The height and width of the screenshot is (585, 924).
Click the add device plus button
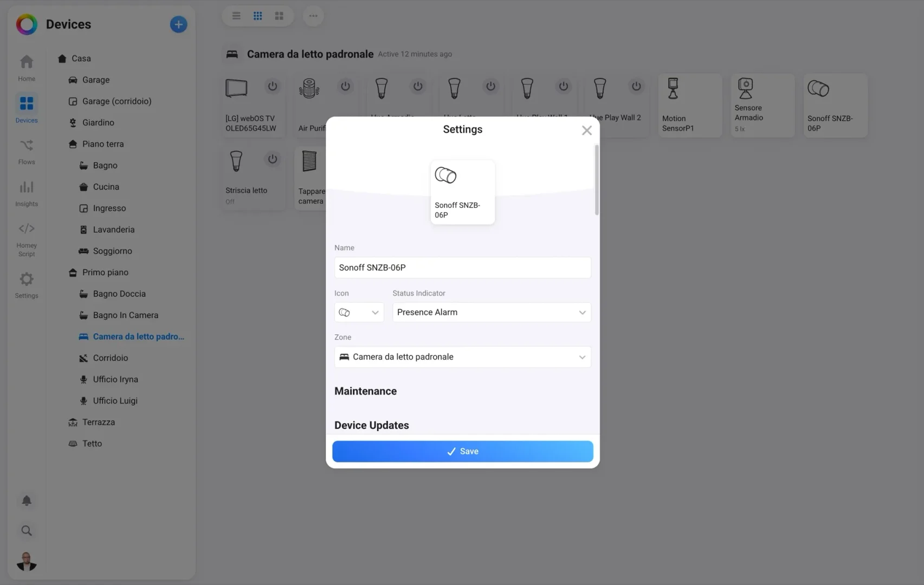tap(178, 24)
